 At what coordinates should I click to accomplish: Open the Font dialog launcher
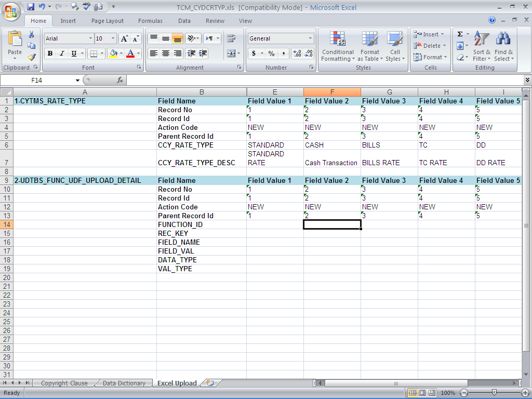(139, 67)
